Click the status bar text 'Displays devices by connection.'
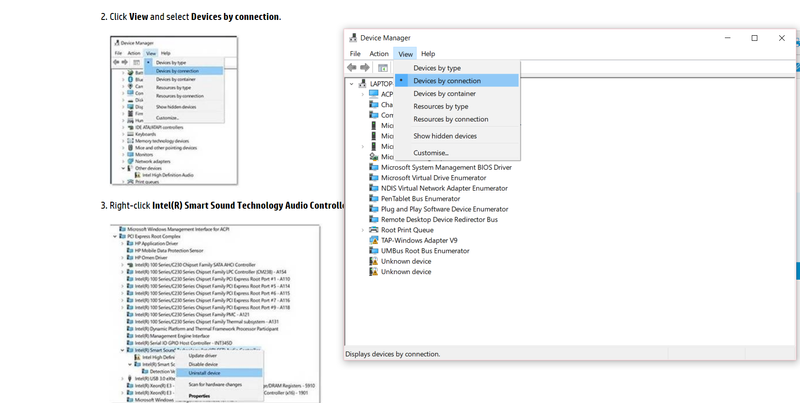Viewport: 800px width, 403px height. click(x=392, y=354)
